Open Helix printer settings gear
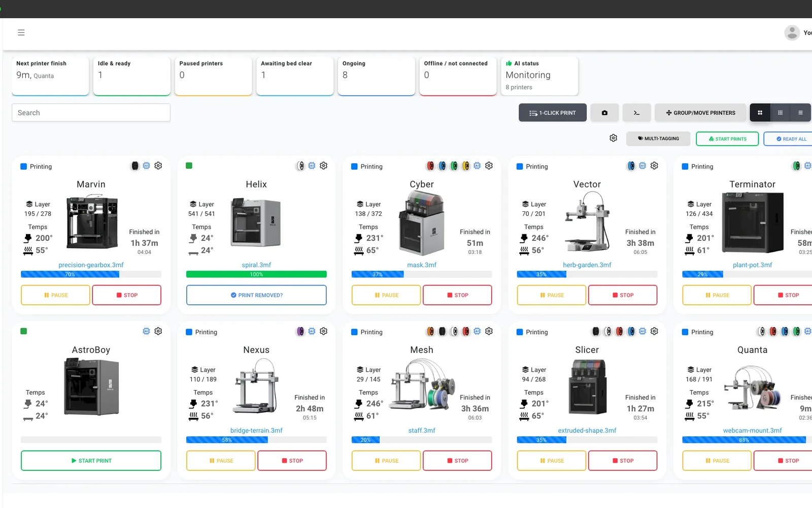Screen dimensions: 812x508 coord(324,166)
